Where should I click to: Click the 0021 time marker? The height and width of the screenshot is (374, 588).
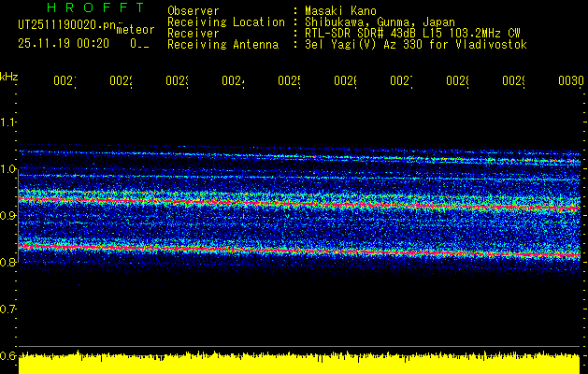[x=65, y=80]
